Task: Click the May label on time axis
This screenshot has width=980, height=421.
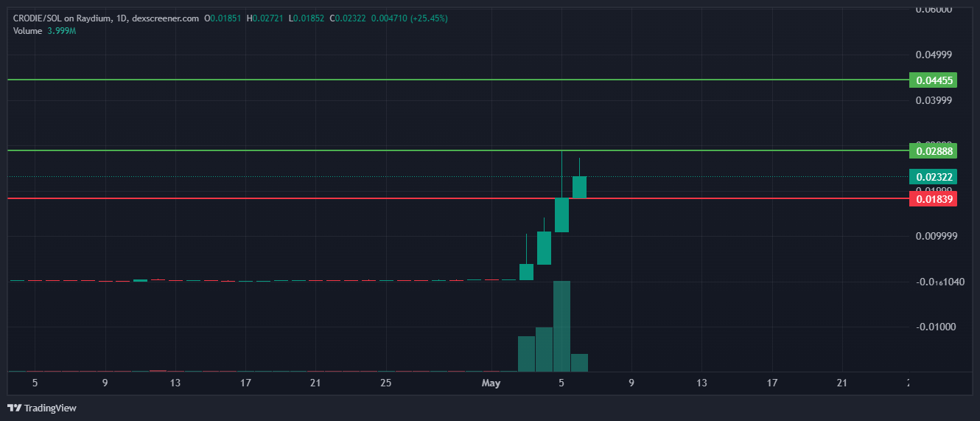Action: (x=491, y=383)
